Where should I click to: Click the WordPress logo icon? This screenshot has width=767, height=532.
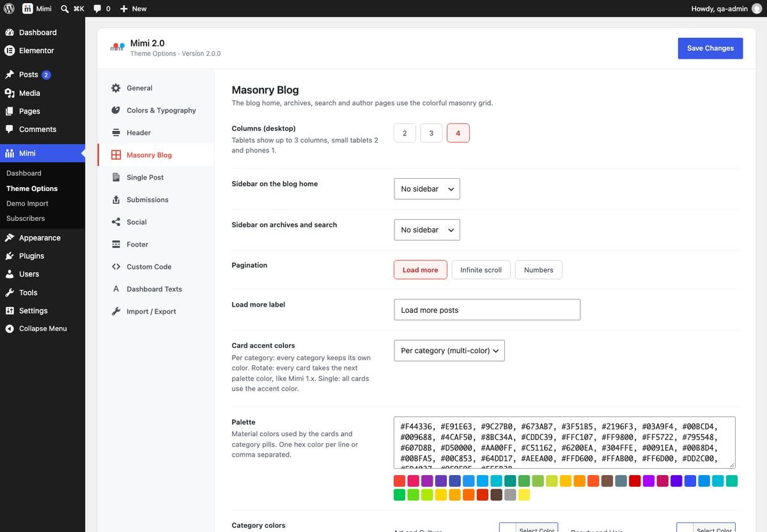point(9,8)
